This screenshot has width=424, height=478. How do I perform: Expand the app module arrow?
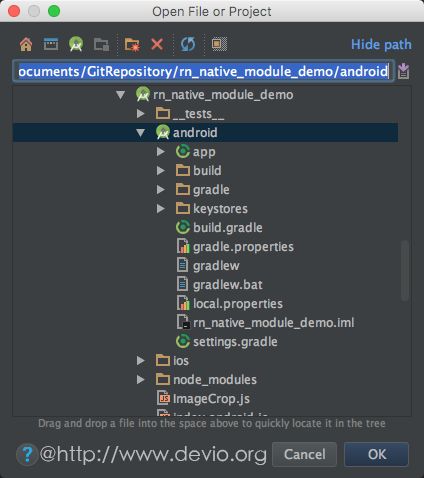(161, 152)
